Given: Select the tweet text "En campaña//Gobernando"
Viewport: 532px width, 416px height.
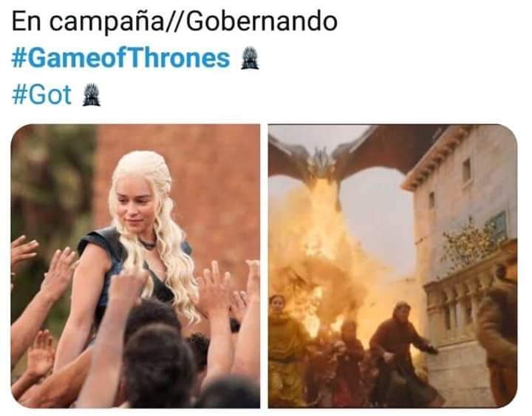Looking at the screenshot, I should 174,21.
